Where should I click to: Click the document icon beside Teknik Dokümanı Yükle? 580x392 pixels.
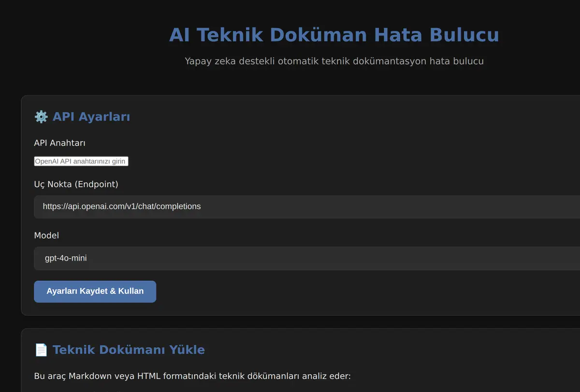(41, 350)
